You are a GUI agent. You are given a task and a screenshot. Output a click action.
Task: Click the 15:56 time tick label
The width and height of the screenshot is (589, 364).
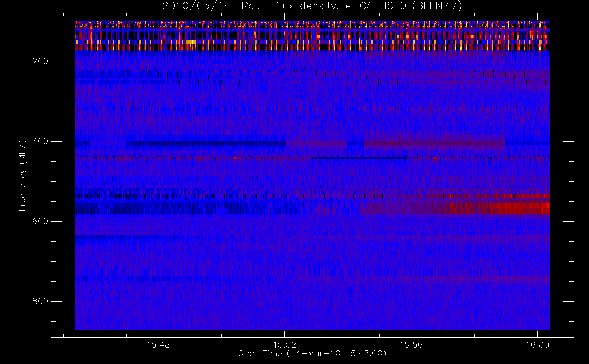pos(411,345)
